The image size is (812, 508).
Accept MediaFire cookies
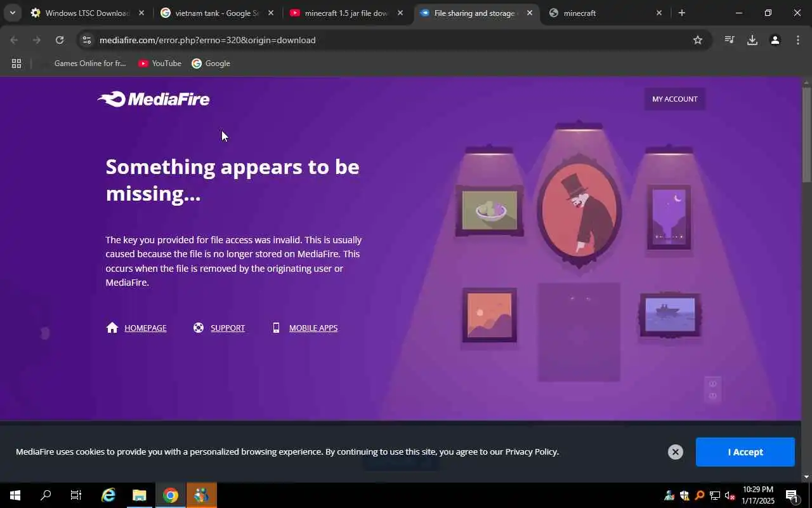coord(745,452)
